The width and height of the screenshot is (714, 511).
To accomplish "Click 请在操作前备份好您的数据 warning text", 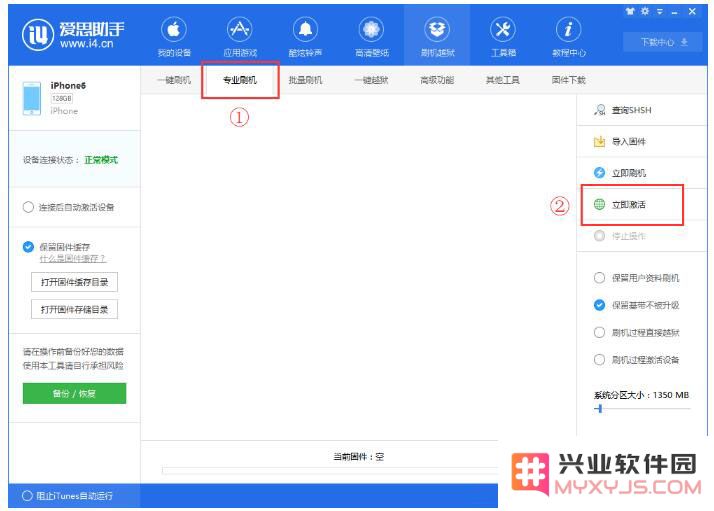I will click(x=73, y=352).
